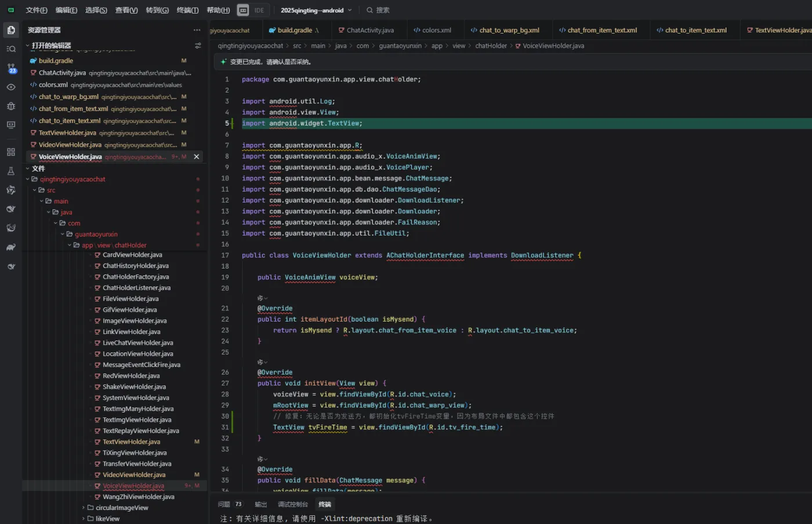Open TextViewHolder.java in the file tree
812x524 pixels.
point(131,442)
